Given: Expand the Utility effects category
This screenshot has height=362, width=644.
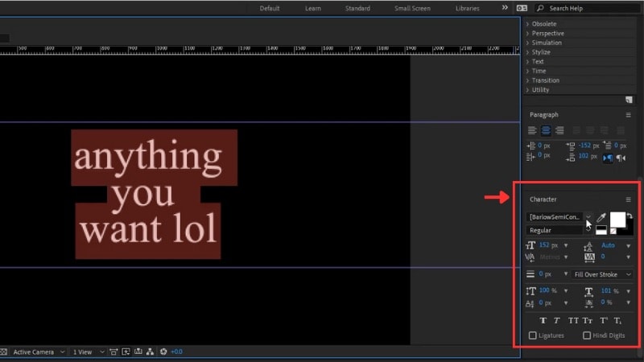Looking at the screenshot, I should click(x=527, y=90).
